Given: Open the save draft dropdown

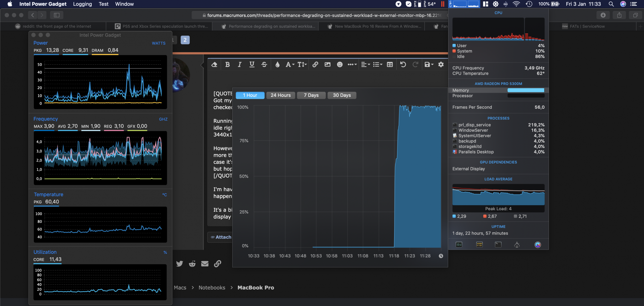Looking at the screenshot, I should (429, 64).
